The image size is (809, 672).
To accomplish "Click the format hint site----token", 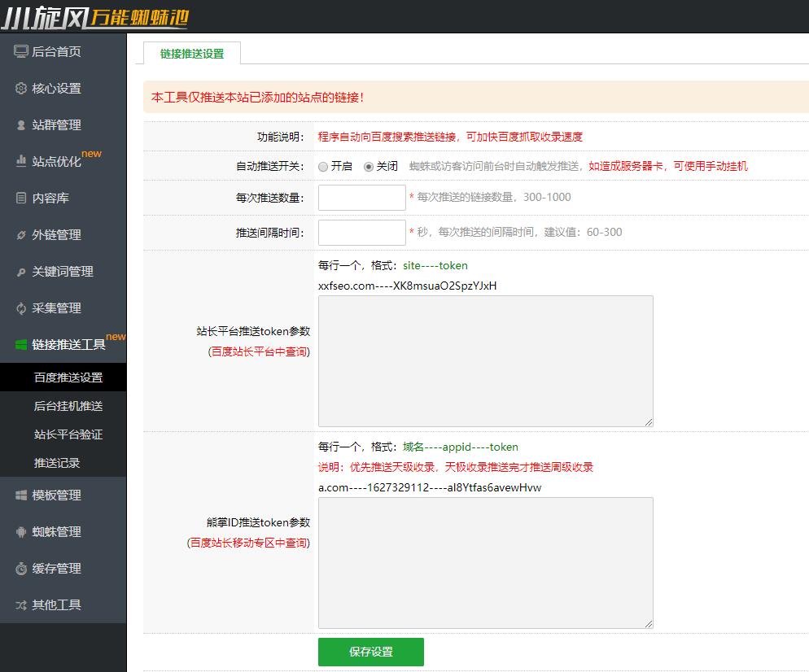I will coord(435,265).
